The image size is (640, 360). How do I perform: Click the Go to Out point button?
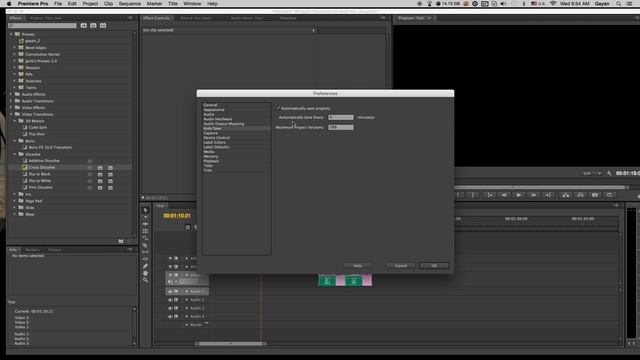pos(548,195)
